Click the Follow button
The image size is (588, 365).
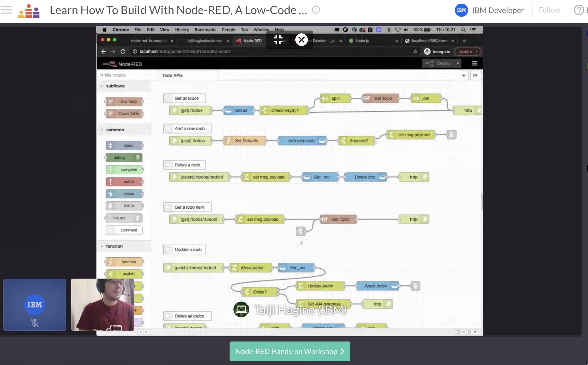[x=549, y=10]
